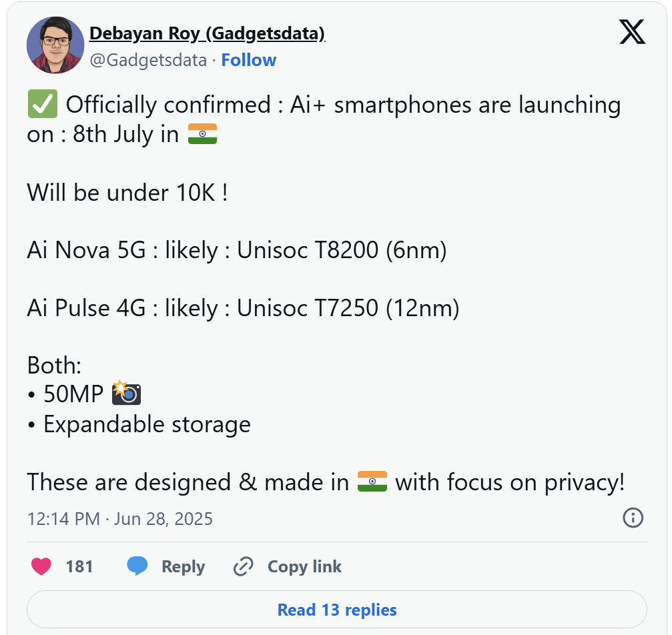Click the blue reply bubble icon
672x635 pixels.
coord(137,566)
